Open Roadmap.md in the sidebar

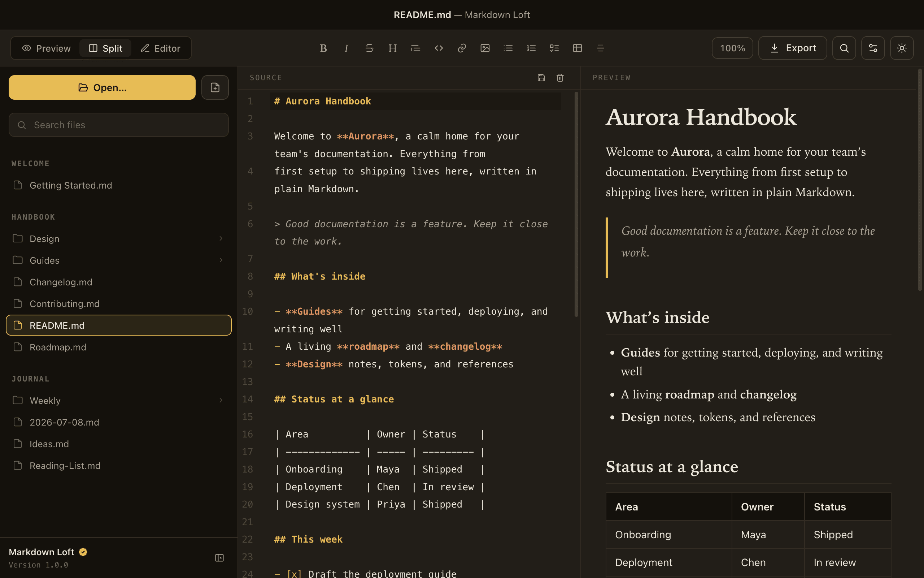[119, 347]
